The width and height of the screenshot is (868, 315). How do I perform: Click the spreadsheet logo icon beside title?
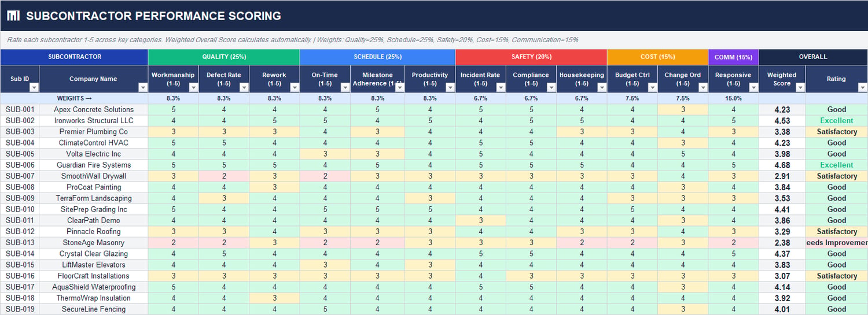pos(13,16)
